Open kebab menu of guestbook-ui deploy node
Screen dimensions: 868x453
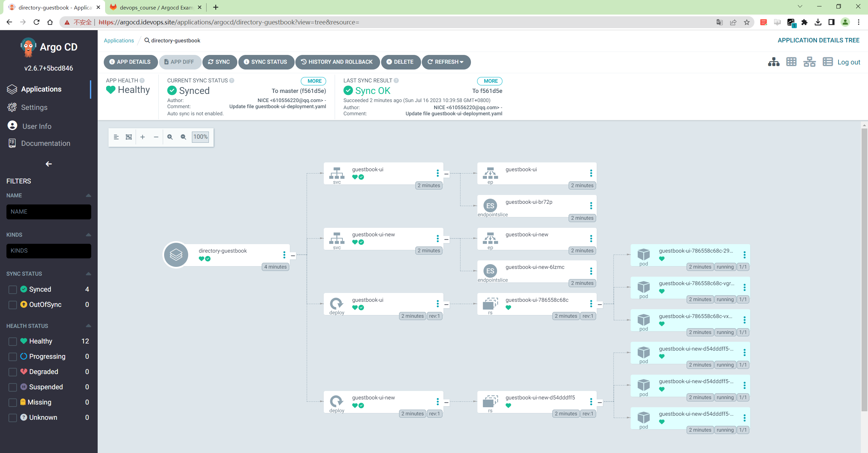pos(438,304)
